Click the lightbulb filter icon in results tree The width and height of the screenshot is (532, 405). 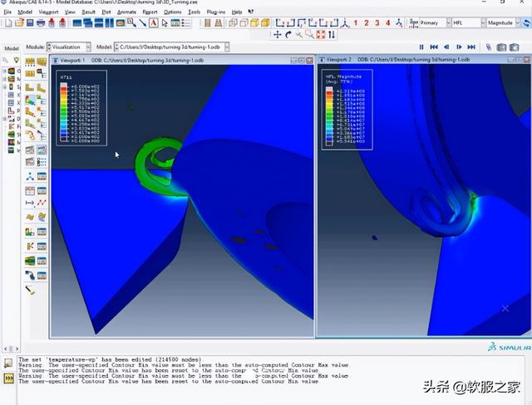16,61
